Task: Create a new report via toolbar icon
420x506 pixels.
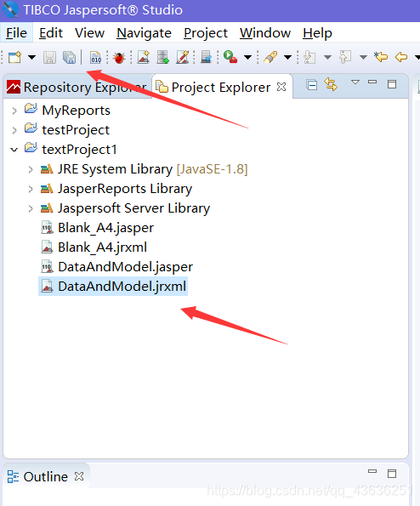Action: tap(144, 57)
